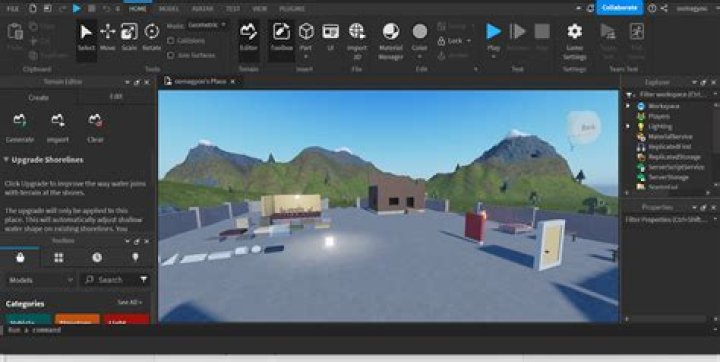Screen dimensions: 720x362
Task: Open the Toolbox recent clock tab
Action: 97,258
